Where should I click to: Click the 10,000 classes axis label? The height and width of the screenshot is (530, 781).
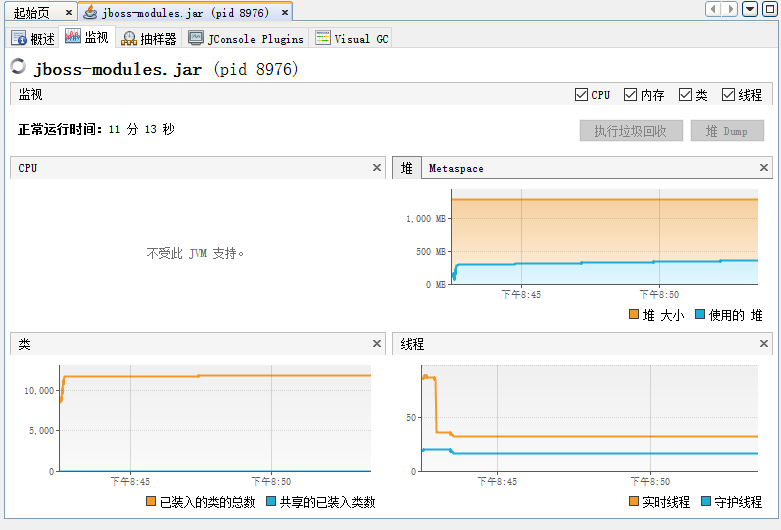pos(39,391)
